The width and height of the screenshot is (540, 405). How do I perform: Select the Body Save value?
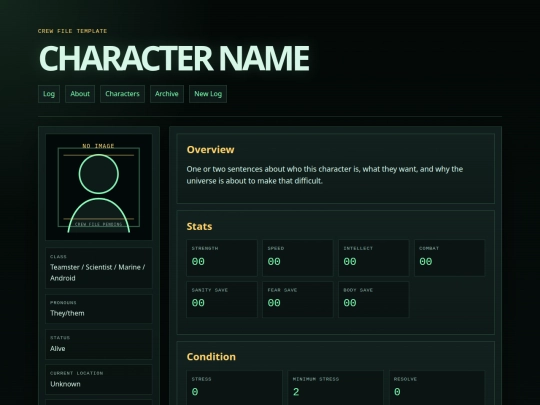point(350,303)
